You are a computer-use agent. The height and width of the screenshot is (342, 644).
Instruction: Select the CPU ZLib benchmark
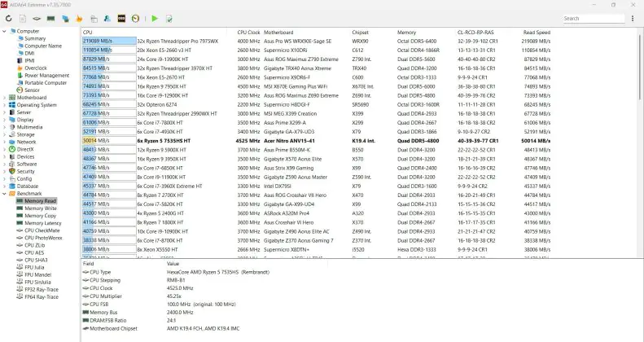(34, 246)
